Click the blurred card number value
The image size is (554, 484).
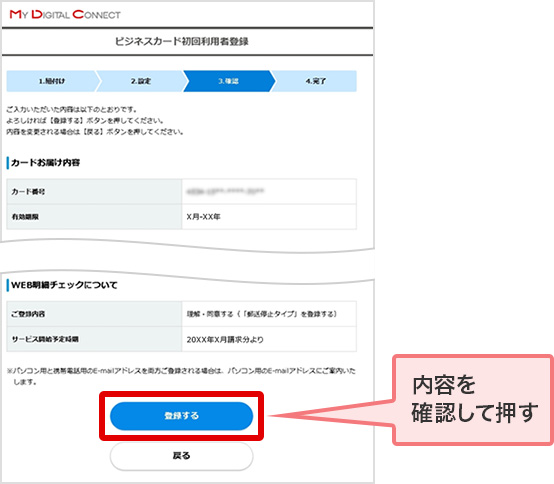[225, 191]
